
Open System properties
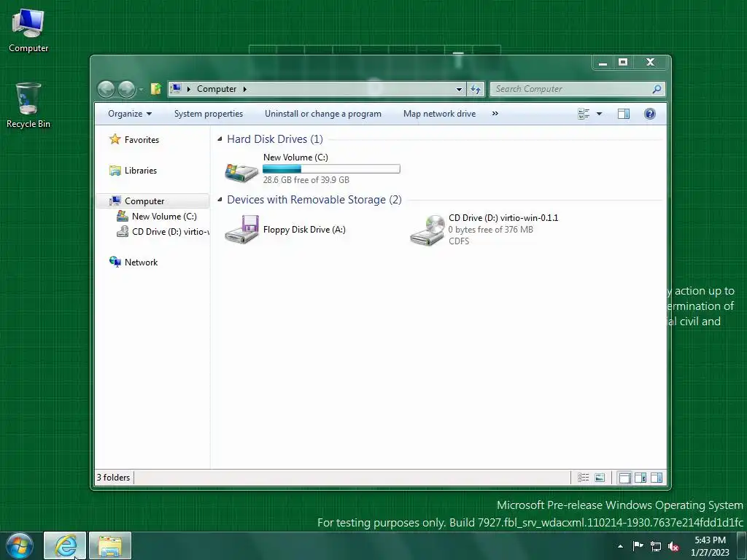pos(208,114)
